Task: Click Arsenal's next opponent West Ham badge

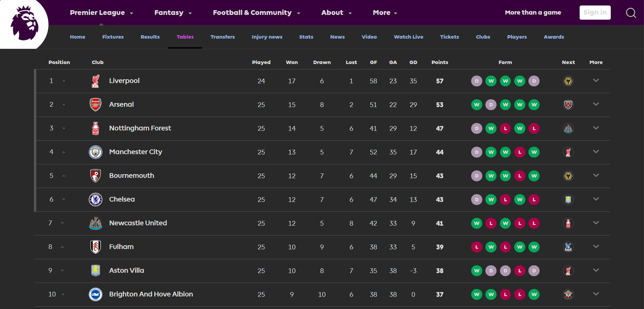Action: point(568,105)
